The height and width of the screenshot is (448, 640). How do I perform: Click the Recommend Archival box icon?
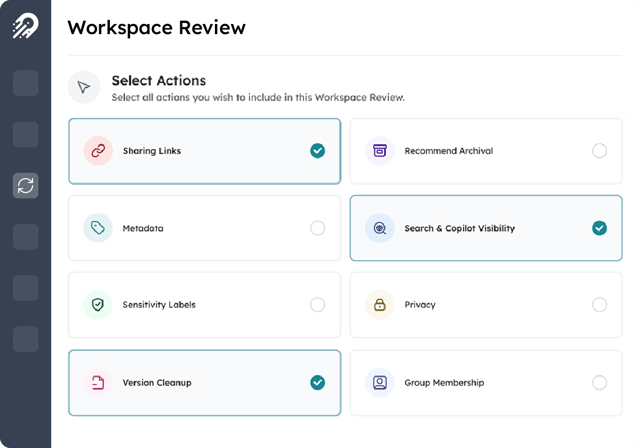pyautogui.click(x=379, y=151)
